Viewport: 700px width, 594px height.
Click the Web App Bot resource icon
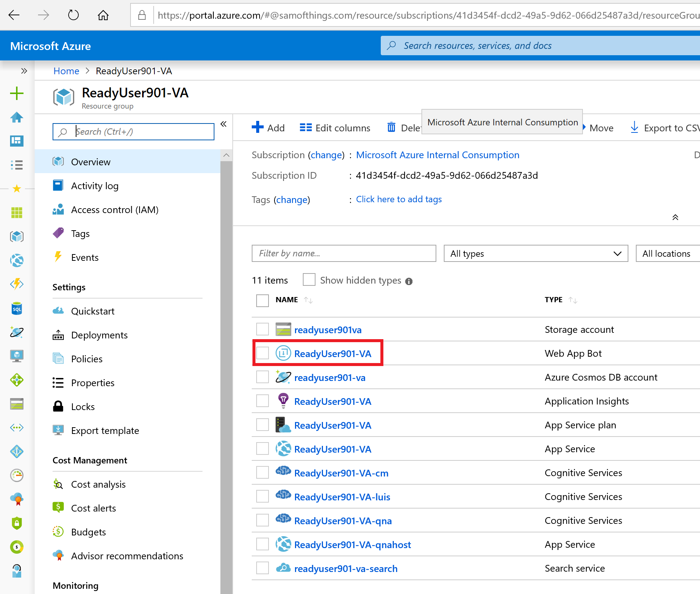pos(283,353)
